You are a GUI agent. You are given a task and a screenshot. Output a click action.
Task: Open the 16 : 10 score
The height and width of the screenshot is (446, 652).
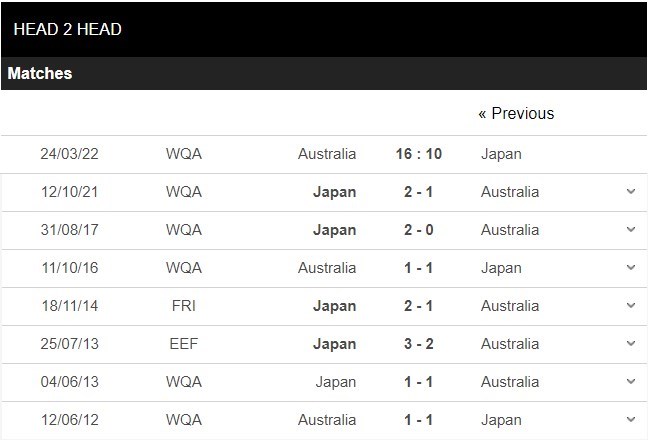click(x=419, y=154)
